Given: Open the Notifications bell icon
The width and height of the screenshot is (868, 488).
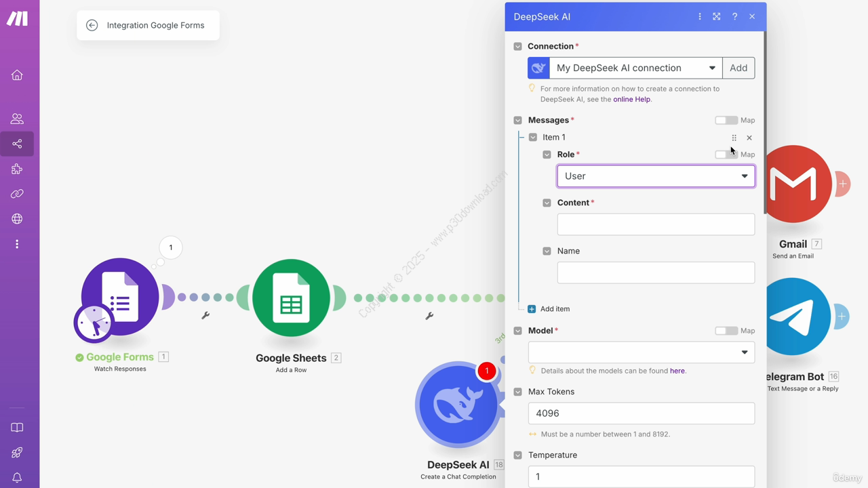Looking at the screenshot, I should 17,478.
